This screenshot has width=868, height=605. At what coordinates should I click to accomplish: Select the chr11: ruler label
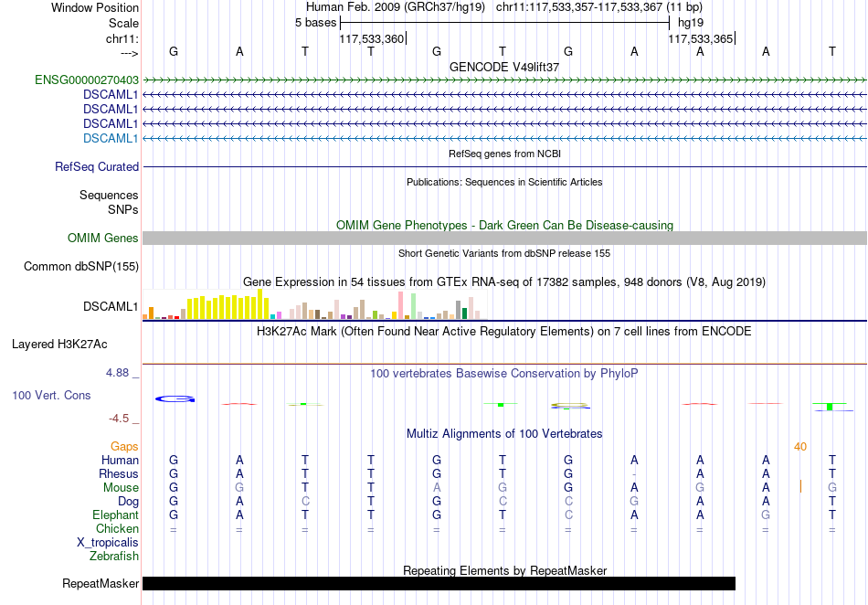(122, 38)
